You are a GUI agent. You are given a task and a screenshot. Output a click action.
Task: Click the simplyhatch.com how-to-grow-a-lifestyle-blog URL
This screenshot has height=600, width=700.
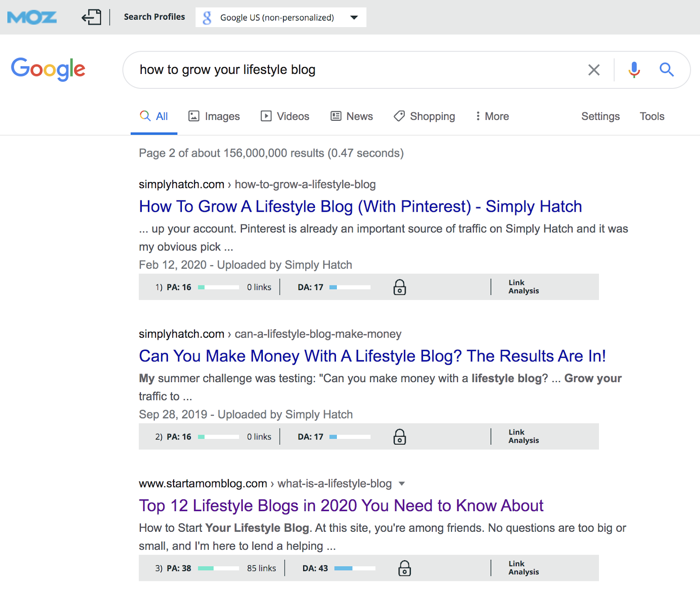(x=257, y=185)
